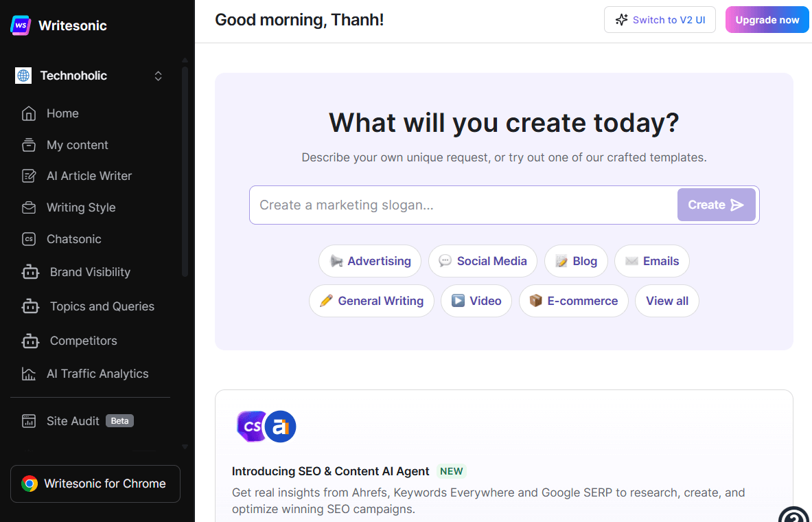Screen dimensions: 812x522
Task: Click the sidebar scrollbar thumb
Action: (185, 171)
